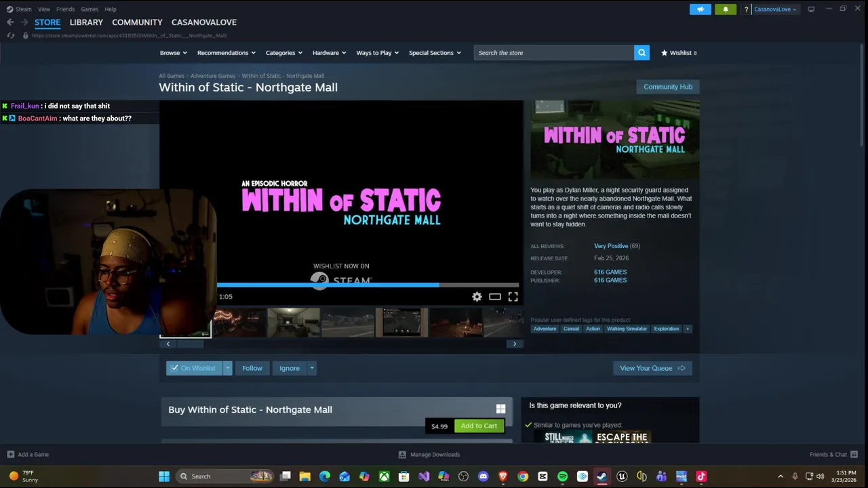
Task: Open the Help menu
Action: tap(111, 9)
